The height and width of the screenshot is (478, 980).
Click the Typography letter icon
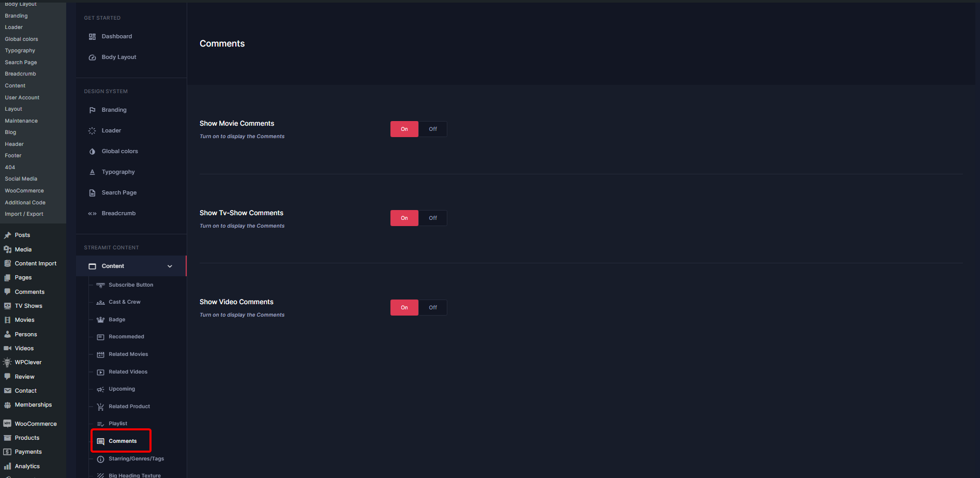pyautogui.click(x=92, y=172)
